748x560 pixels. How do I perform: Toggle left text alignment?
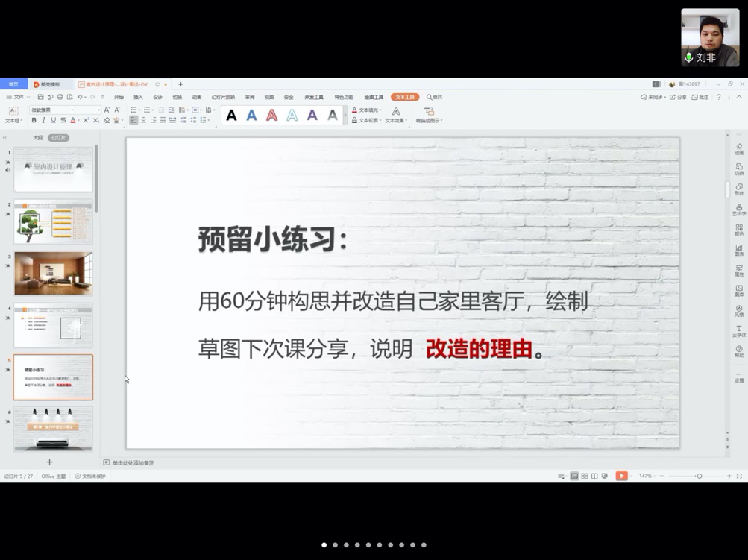[133, 120]
